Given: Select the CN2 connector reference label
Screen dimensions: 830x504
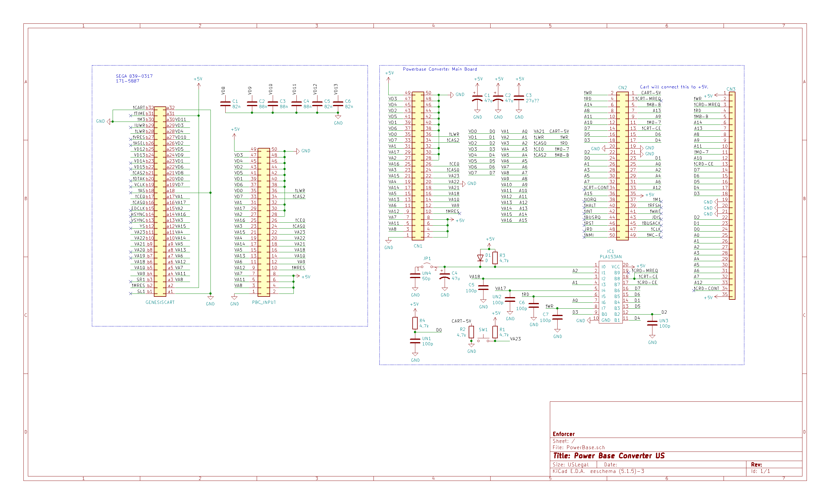Looking at the screenshot, I should [622, 87].
